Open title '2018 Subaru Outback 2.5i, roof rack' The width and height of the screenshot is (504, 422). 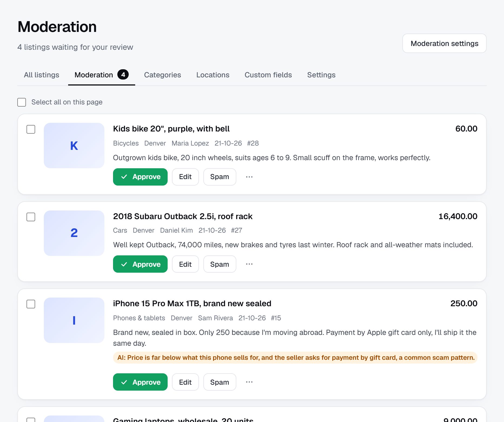click(183, 216)
